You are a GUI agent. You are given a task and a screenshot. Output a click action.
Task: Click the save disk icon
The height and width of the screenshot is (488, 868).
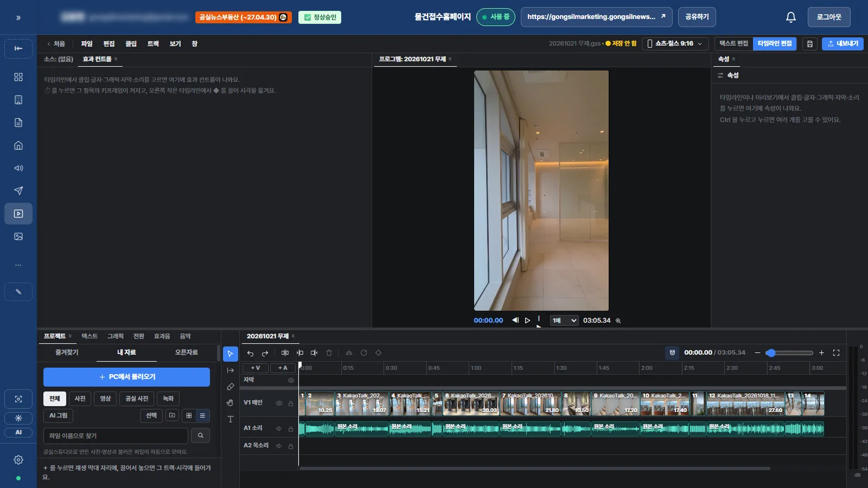tap(809, 43)
